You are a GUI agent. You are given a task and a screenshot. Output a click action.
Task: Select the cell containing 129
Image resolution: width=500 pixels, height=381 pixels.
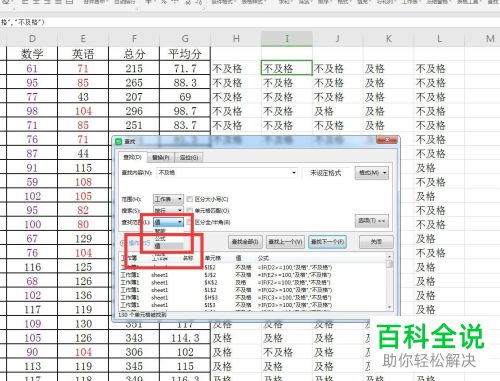pyautogui.click(x=83, y=239)
